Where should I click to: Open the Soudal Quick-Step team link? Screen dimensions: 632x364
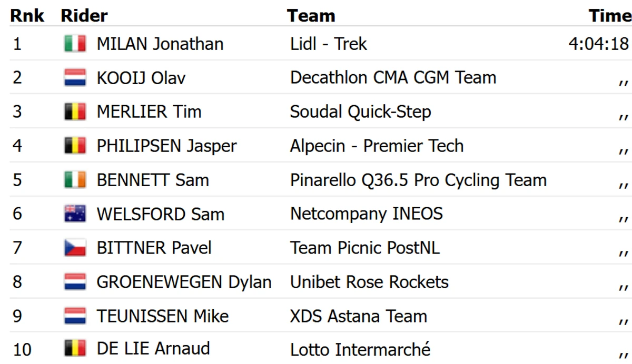point(361,112)
